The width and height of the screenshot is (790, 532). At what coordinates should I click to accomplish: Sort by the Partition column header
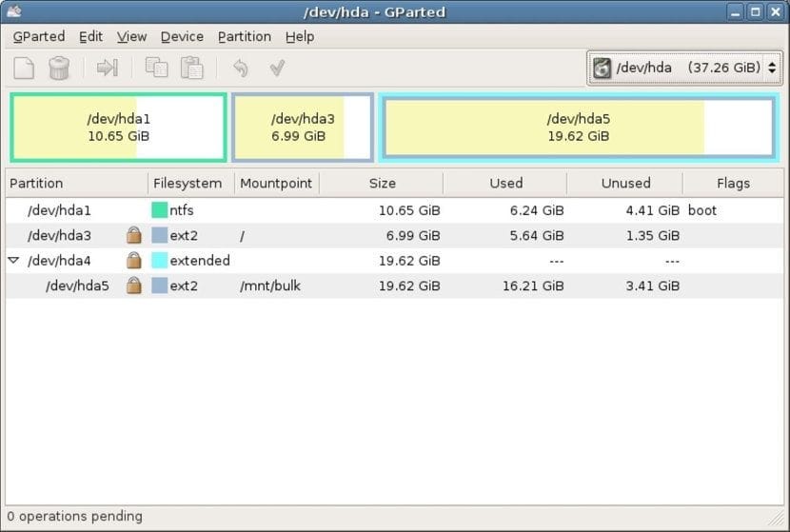click(x=76, y=184)
